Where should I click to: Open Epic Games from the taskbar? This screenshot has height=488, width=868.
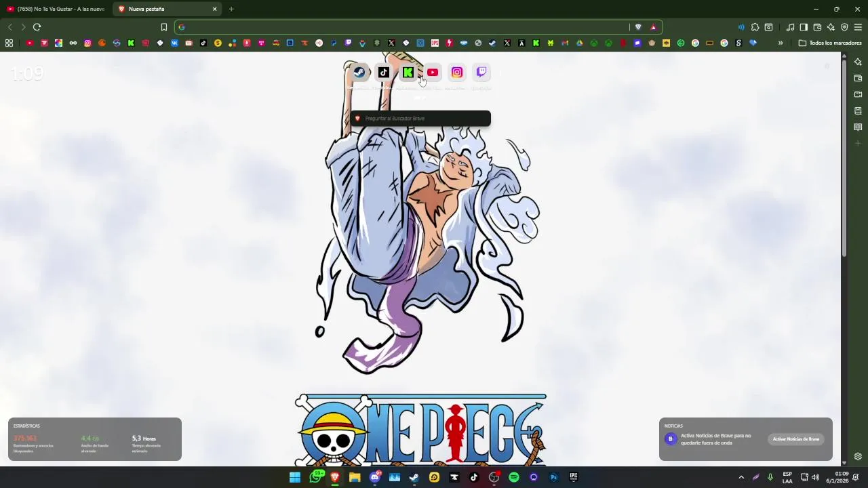tap(574, 477)
